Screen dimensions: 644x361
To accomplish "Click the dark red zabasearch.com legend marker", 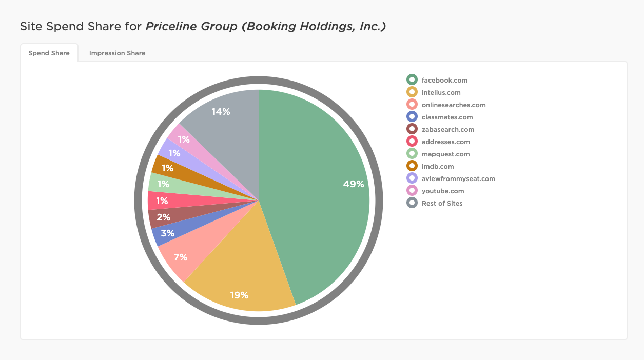I will [411, 129].
